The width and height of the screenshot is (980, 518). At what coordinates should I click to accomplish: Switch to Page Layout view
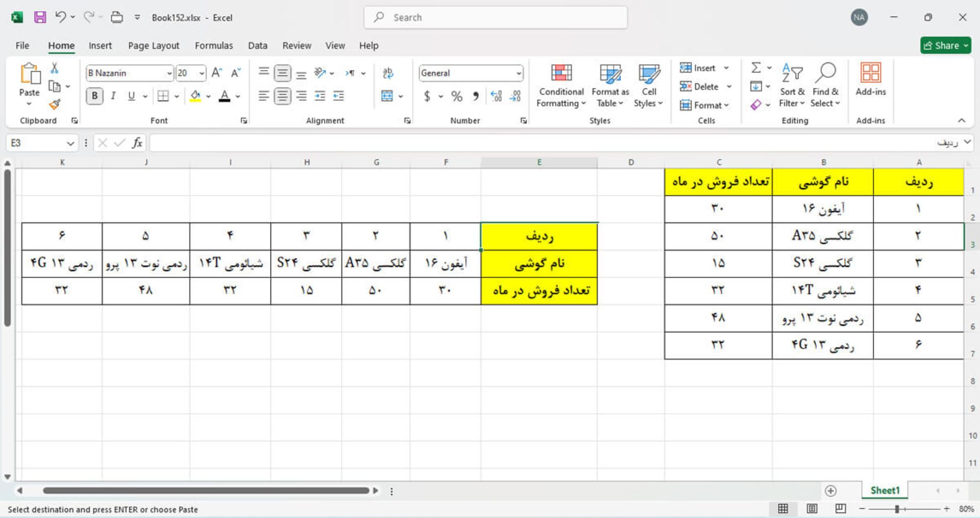click(x=812, y=508)
